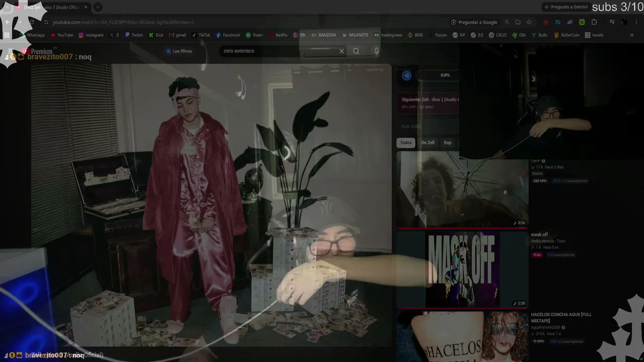Image resolution: width=644 pixels, height=362 pixels.
Task: Click Preguntar a Google button
Action: pos(474,22)
